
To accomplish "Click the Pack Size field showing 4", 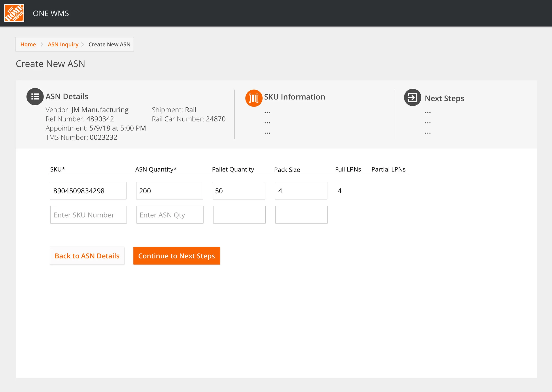I will tap(301, 191).
